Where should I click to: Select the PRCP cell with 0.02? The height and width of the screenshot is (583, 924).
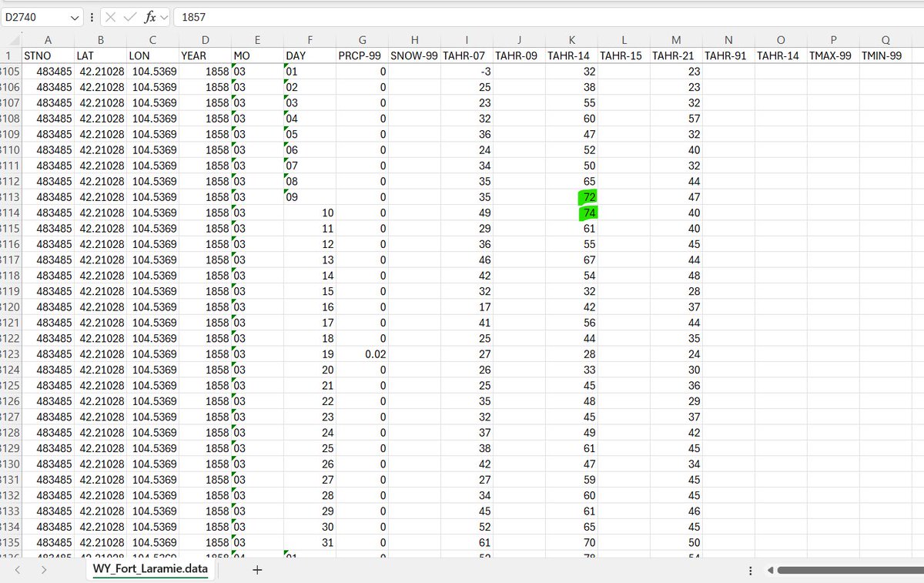(x=362, y=353)
